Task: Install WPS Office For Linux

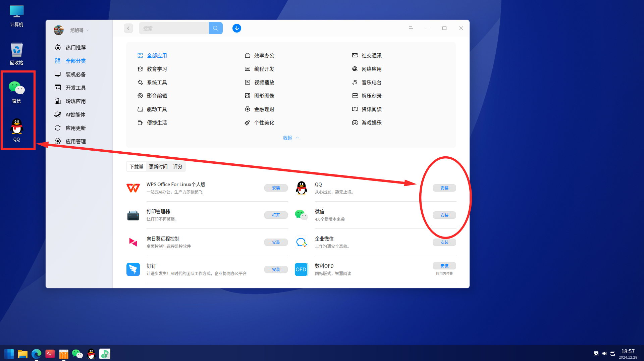Action: 276,188
